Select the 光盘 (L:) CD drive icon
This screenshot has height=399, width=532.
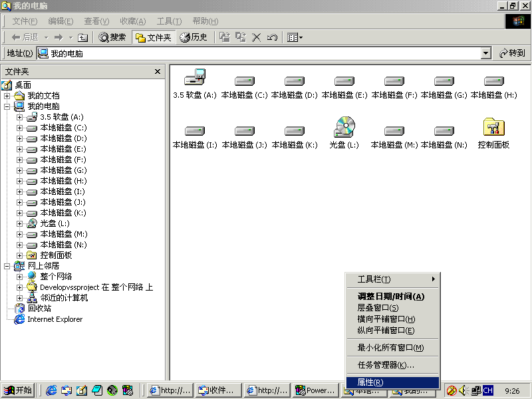point(344,128)
